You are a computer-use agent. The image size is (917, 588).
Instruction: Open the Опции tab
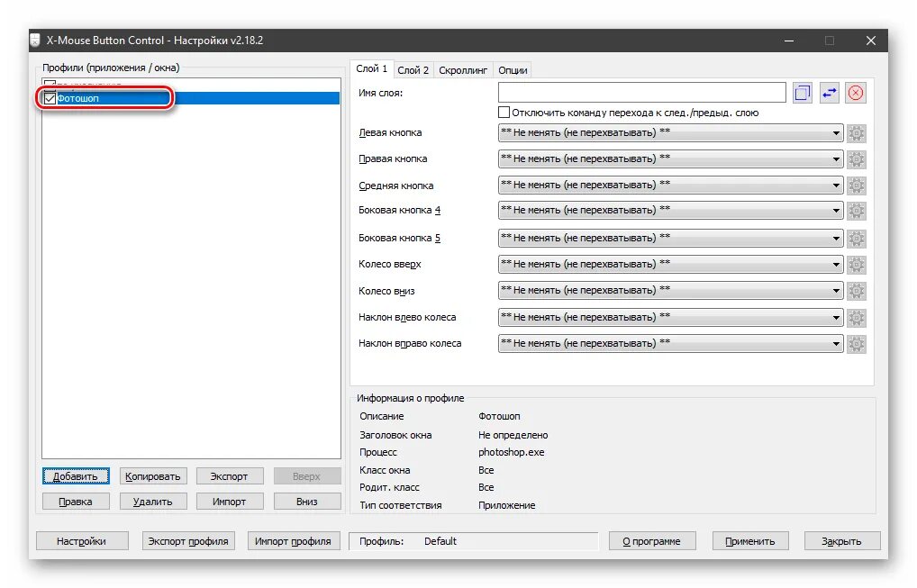pos(513,70)
